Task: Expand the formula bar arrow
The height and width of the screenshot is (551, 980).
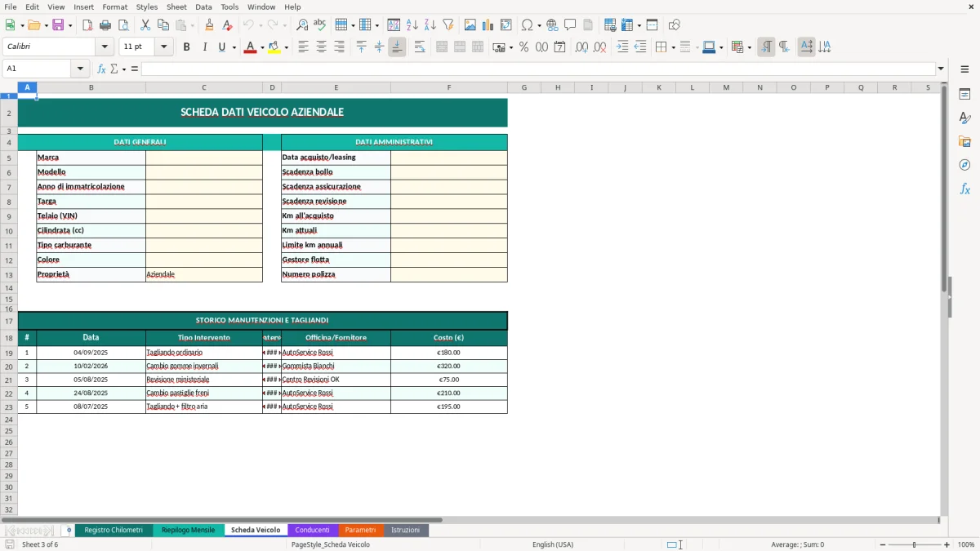Action: [941, 69]
